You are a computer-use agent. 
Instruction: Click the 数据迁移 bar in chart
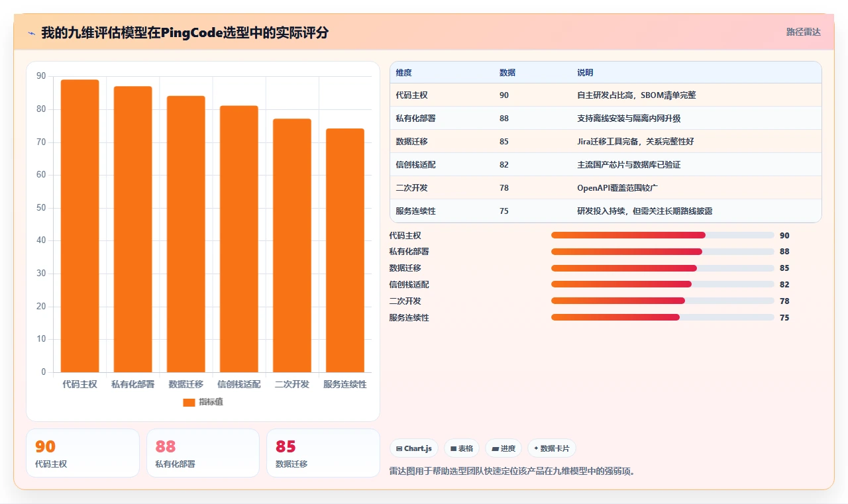pos(186,234)
